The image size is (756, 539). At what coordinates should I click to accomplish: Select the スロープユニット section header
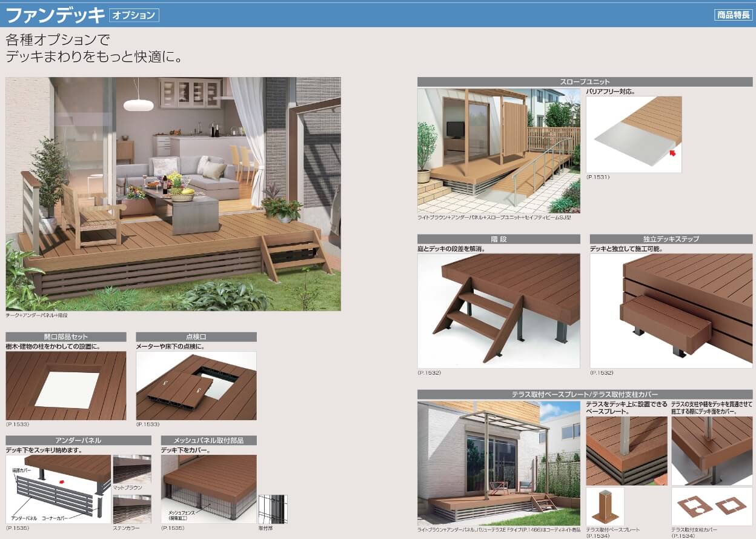click(585, 82)
